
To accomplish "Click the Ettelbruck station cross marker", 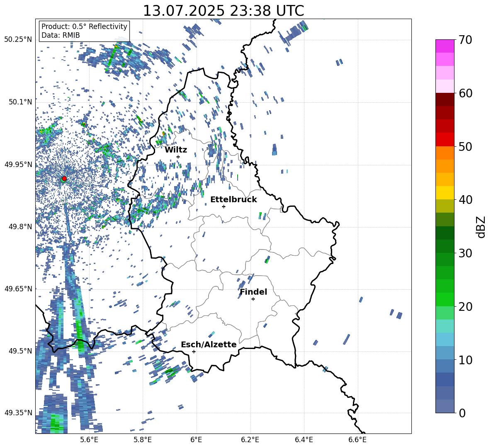I will click(224, 206).
